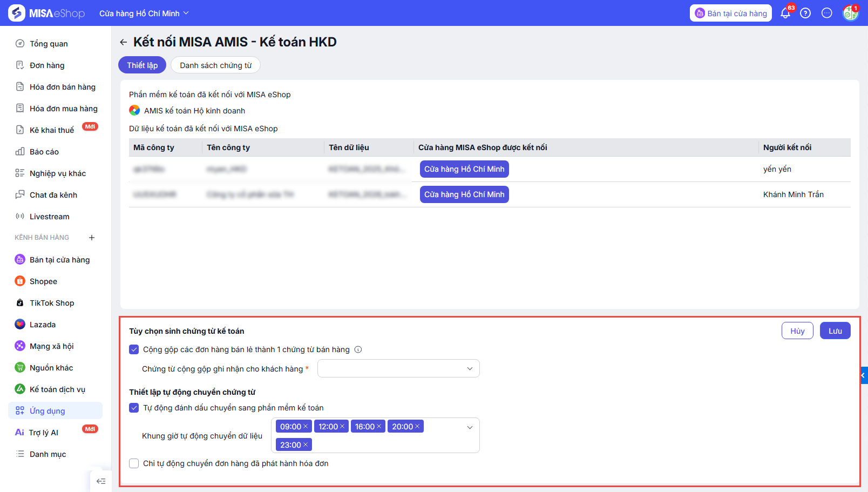Switch to the Thiết lập tab

click(x=143, y=65)
